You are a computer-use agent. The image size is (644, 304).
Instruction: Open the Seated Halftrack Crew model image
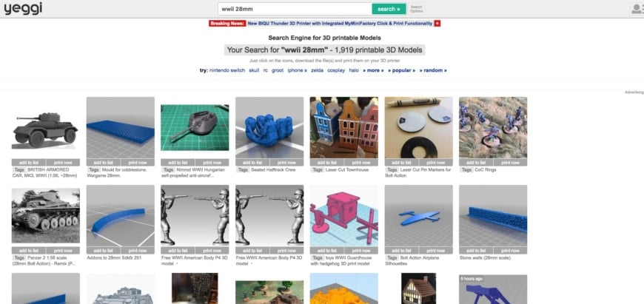click(x=269, y=127)
